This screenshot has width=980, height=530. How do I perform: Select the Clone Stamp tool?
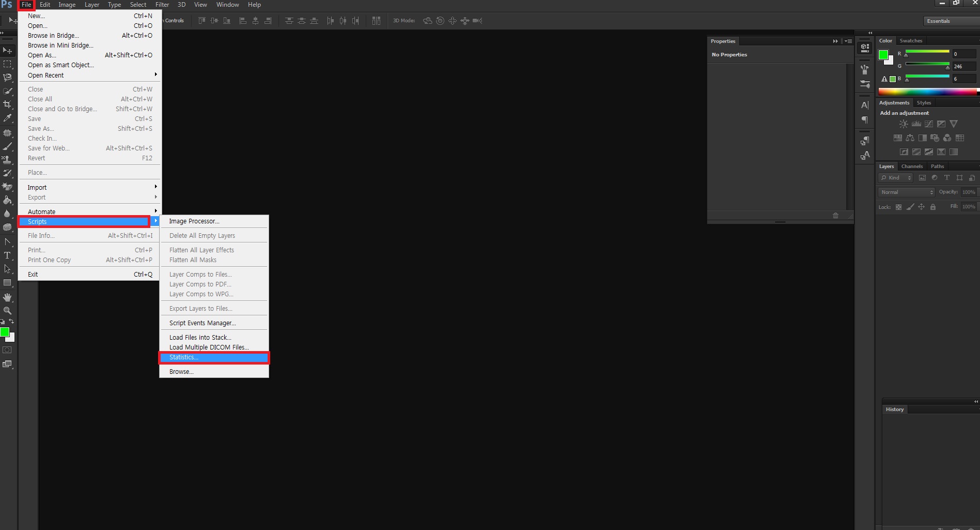(7, 160)
